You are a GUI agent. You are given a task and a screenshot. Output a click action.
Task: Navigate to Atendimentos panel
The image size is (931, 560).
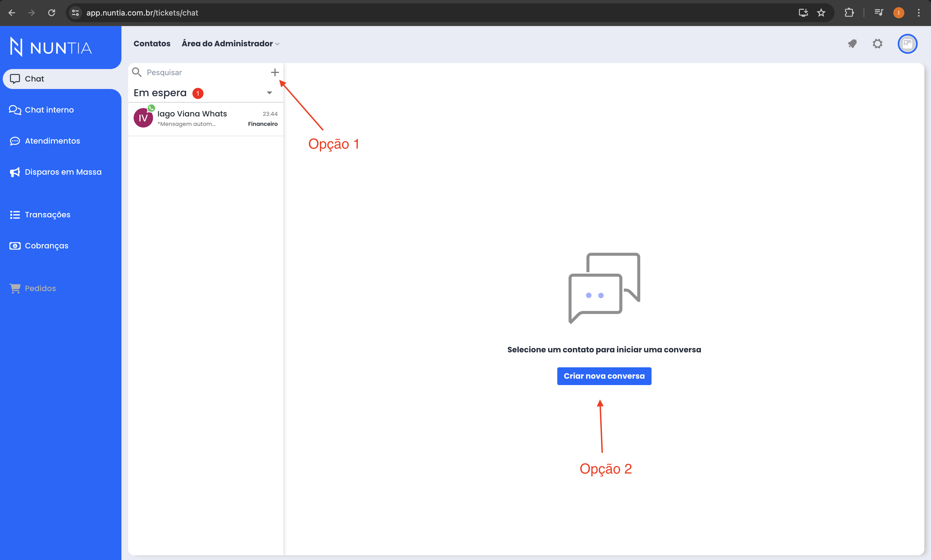52,140
